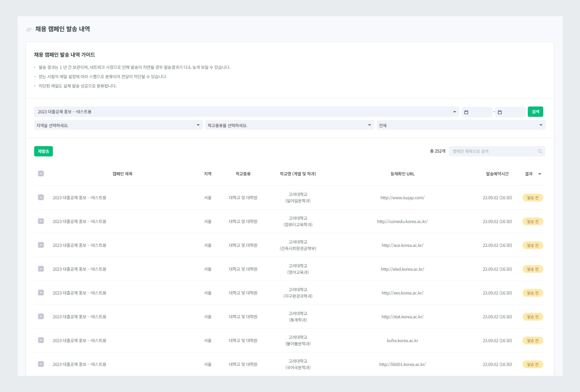Open the 학교종류를 선택하세요 dropdown
Screen dimensions: 580x392
[x=290, y=125]
